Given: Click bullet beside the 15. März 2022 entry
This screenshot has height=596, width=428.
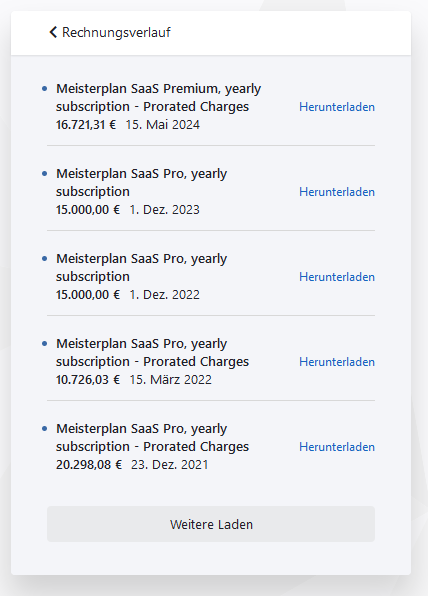Looking at the screenshot, I should tap(44, 344).
